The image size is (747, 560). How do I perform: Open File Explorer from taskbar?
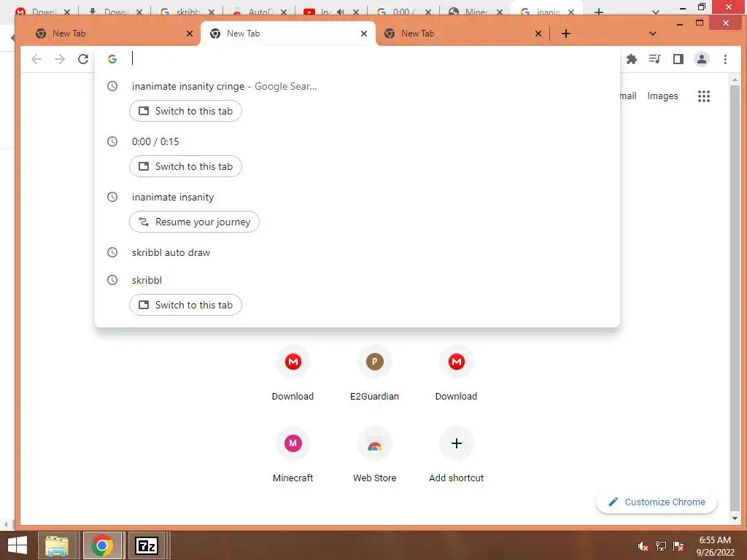(x=57, y=545)
